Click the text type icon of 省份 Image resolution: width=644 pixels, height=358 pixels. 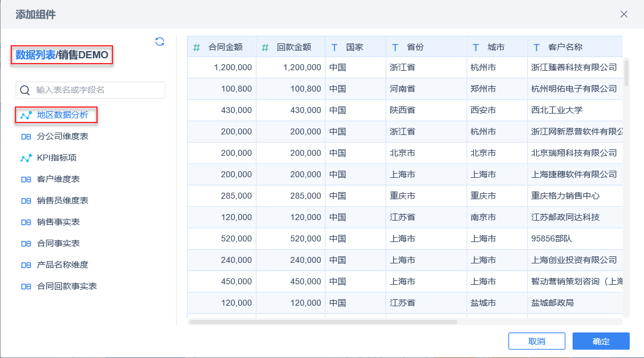[395, 47]
